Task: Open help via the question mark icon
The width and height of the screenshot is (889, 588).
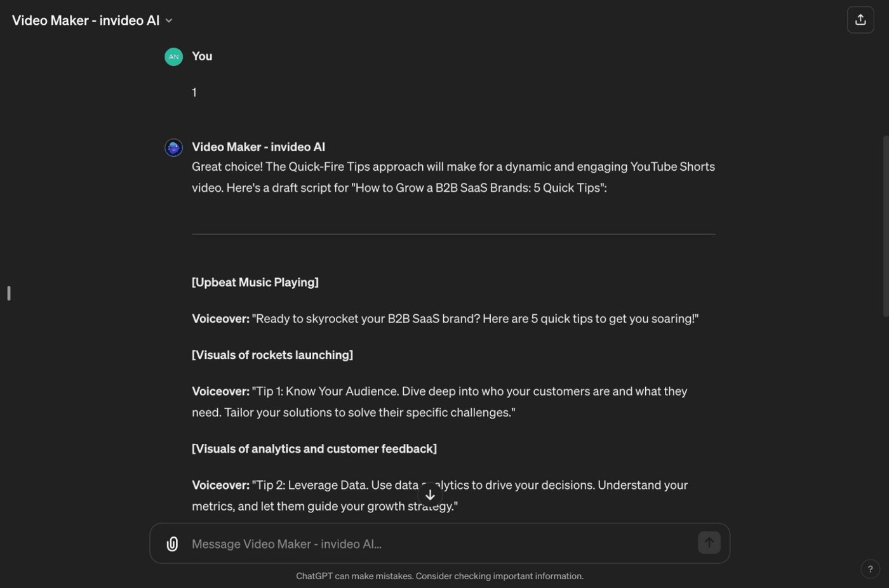Action: 871,569
